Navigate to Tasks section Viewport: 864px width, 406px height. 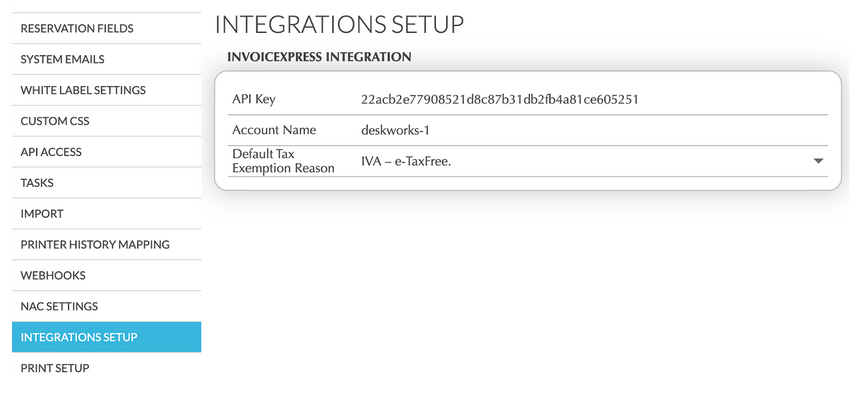click(x=106, y=182)
